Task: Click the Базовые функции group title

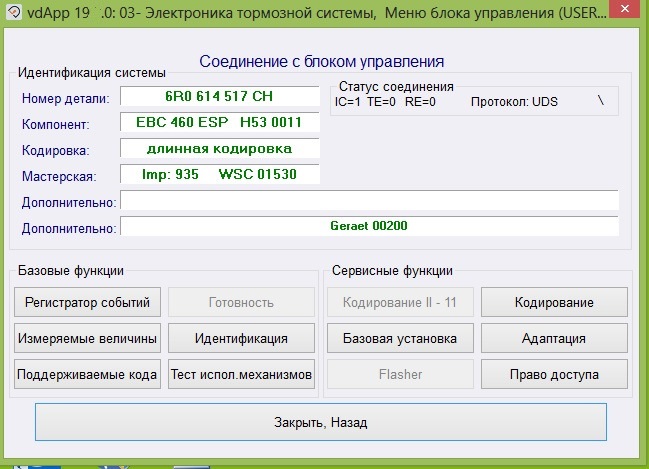Action: (71, 271)
